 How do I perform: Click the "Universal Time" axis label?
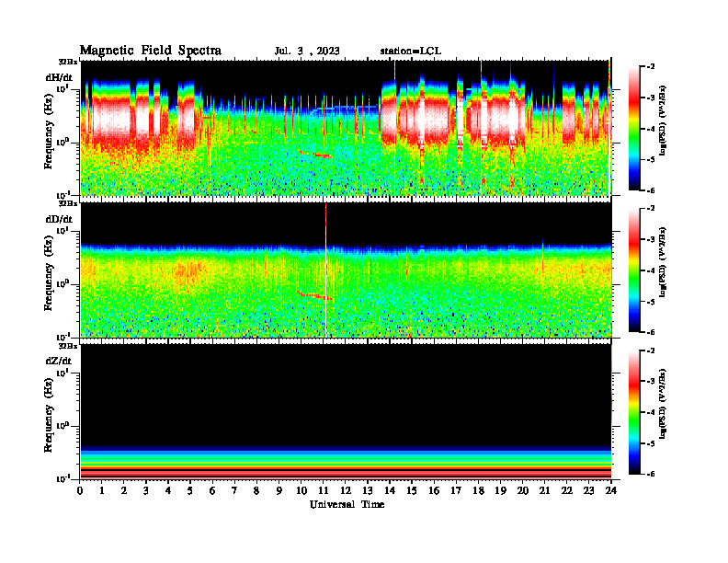click(x=347, y=504)
